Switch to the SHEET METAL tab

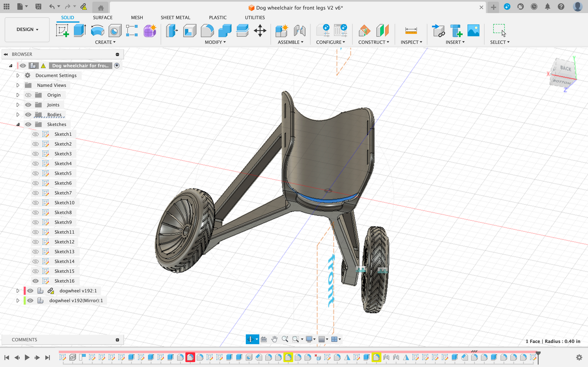[x=175, y=17]
